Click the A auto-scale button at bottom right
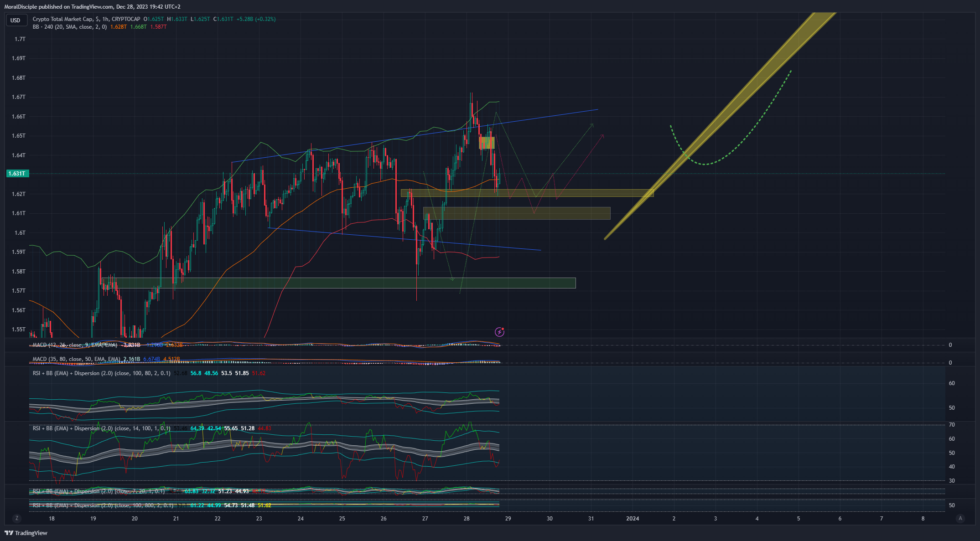Viewport: 980px width, 541px height. (x=960, y=518)
